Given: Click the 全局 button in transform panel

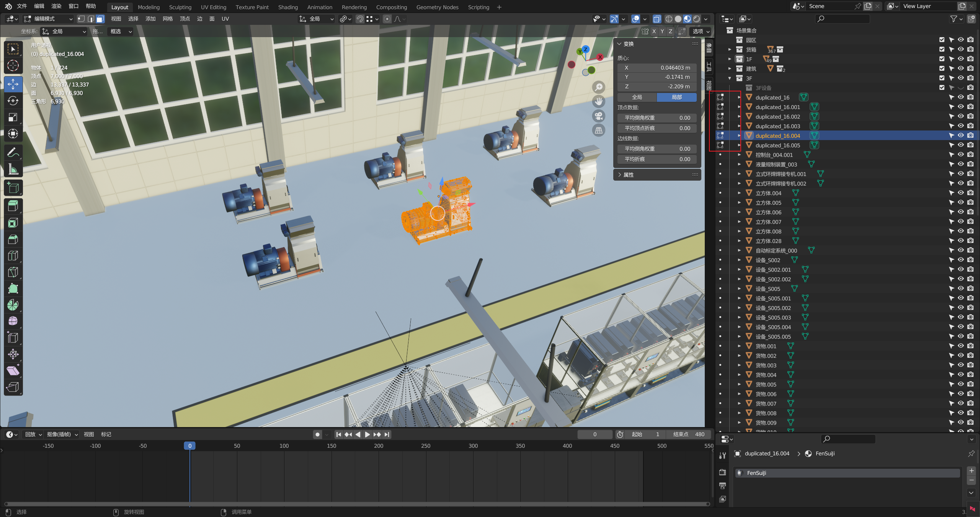Looking at the screenshot, I should tap(637, 97).
